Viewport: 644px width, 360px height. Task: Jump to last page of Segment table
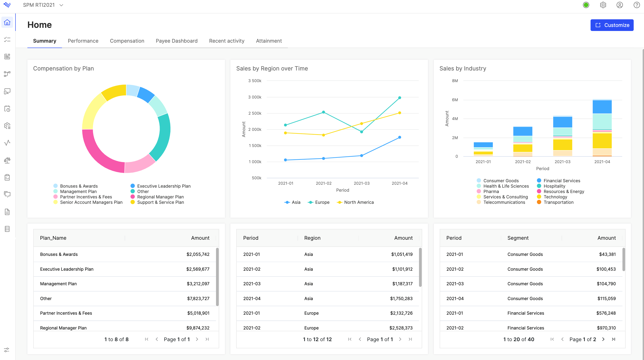[x=613, y=339]
